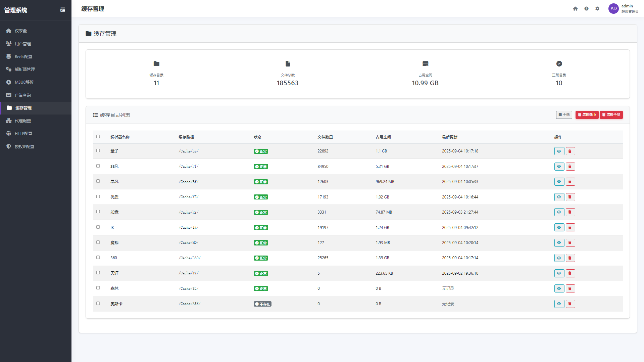This screenshot has width=644, height=362.
Task: Check the 非凡 row checkbox
Action: tap(98, 166)
